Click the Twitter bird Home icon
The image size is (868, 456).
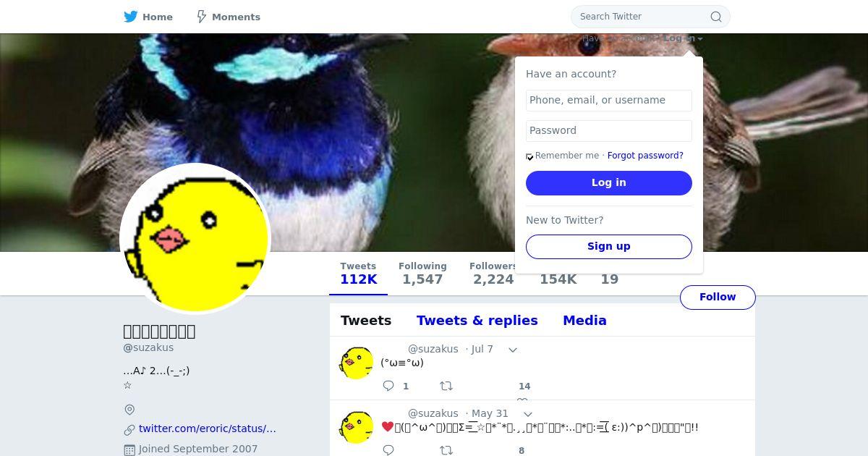131,17
